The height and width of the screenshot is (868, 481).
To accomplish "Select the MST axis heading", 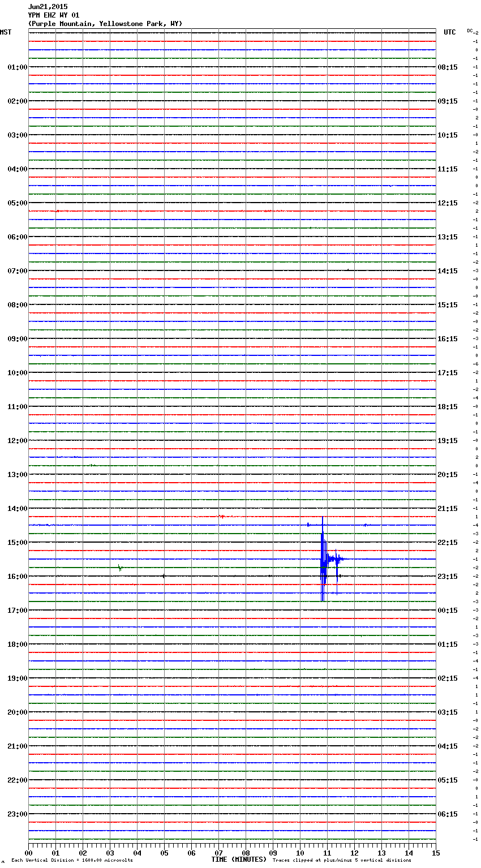I will coord(6,32).
